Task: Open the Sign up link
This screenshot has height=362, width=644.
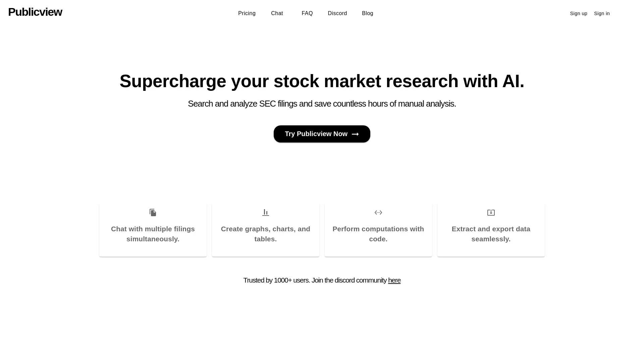Action: (578, 13)
